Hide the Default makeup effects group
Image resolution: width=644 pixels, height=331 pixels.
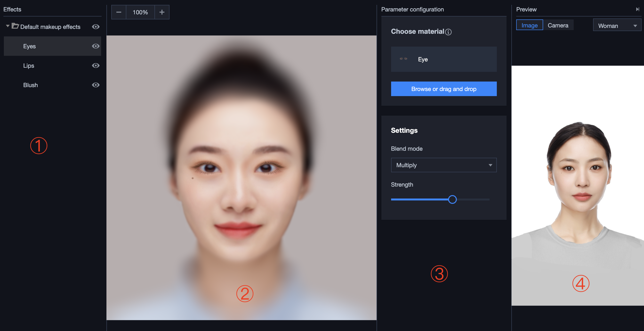(96, 27)
